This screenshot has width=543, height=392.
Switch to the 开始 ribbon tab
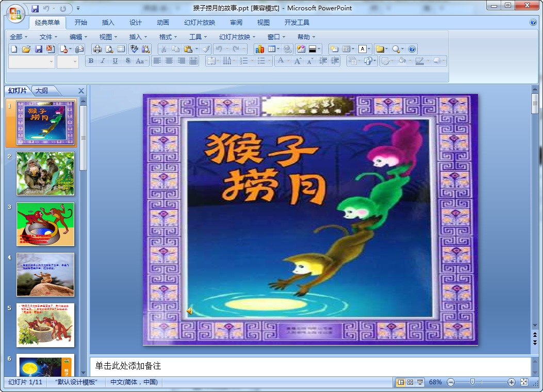click(x=81, y=23)
